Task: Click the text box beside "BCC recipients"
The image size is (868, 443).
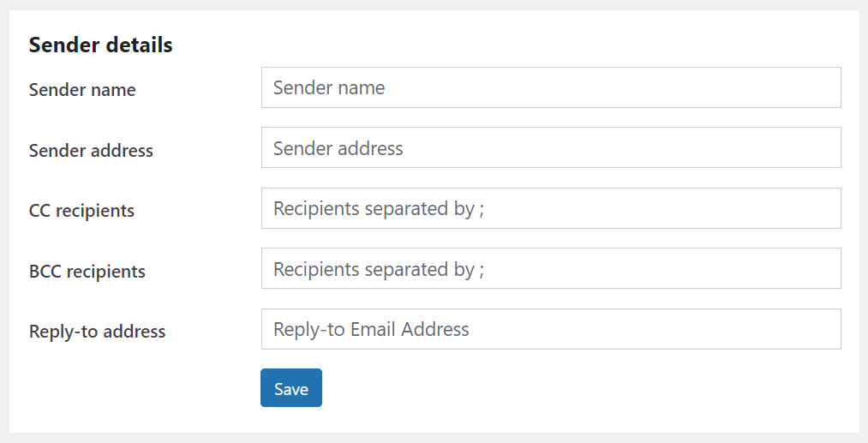Action: coord(551,269)
